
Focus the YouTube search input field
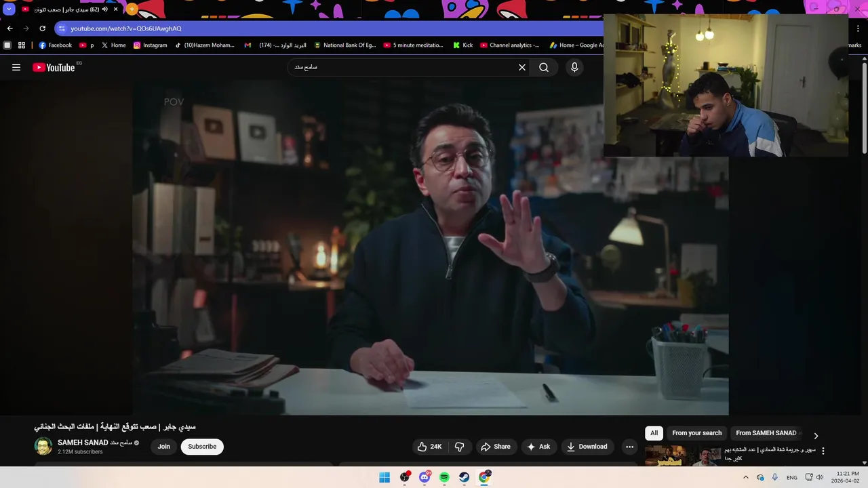point(403,67)
